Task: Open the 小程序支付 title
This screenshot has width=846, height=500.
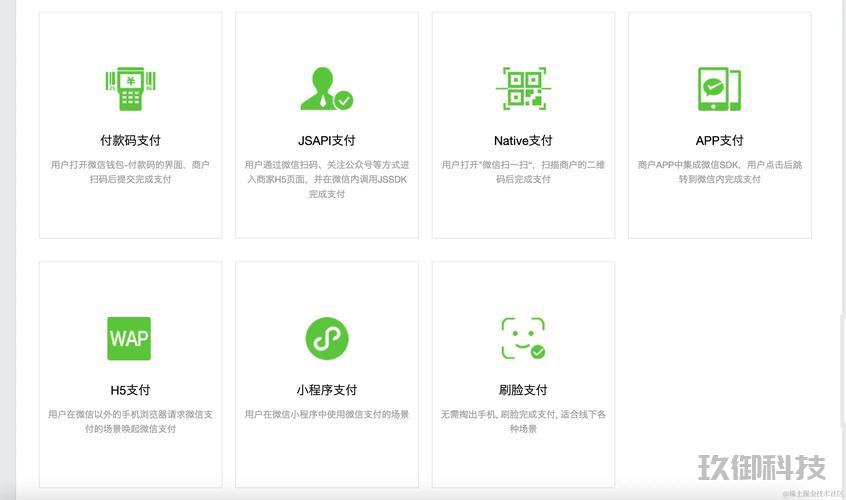Action: (x=326, y=390)
